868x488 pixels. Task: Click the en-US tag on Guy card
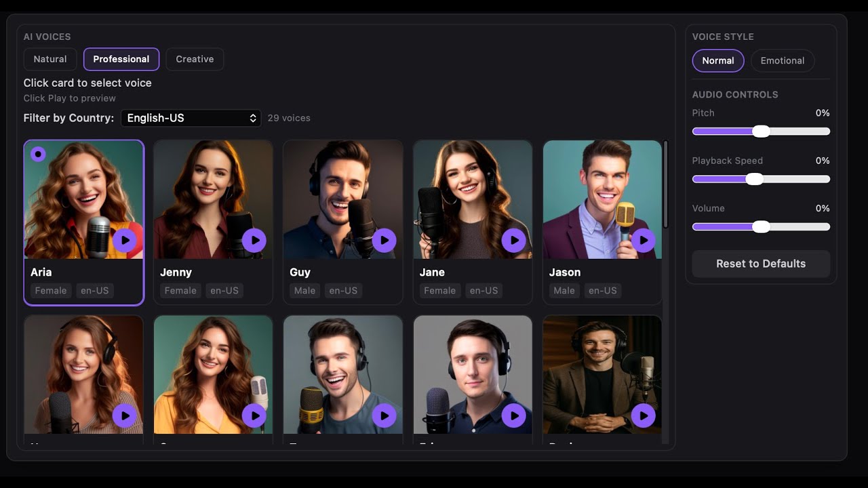[x=343, y=291]
